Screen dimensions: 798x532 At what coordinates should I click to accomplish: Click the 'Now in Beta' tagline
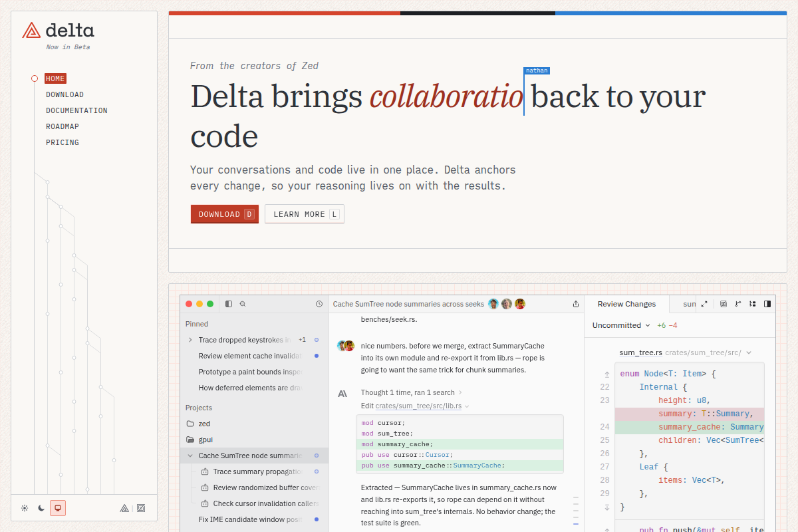click(68, 47)
